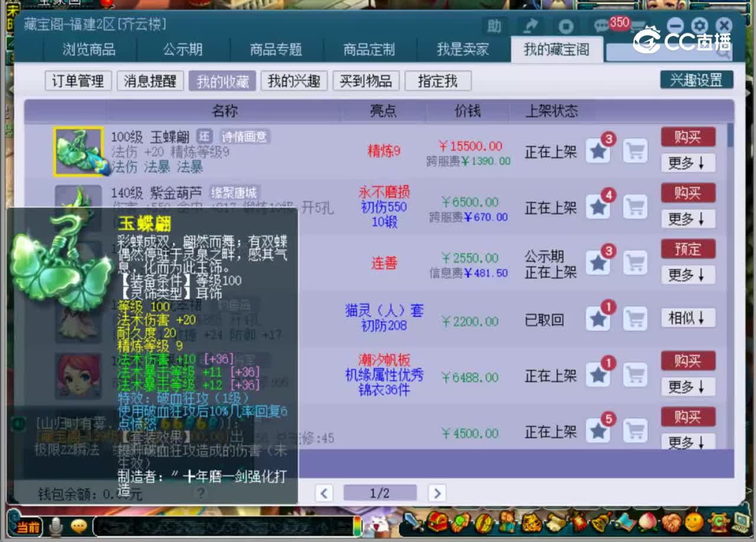Go to previous page arrow

[x=324, y=493]
